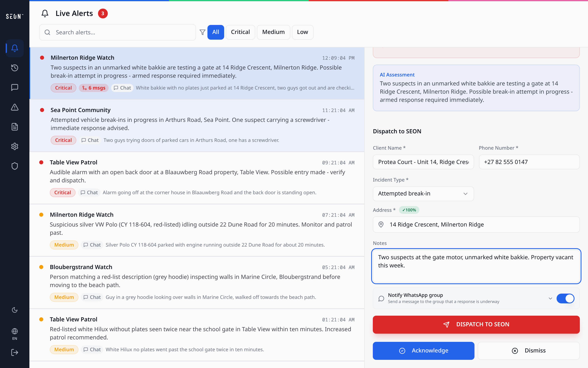Open the Live Alerts bell in sidebar

14,48
